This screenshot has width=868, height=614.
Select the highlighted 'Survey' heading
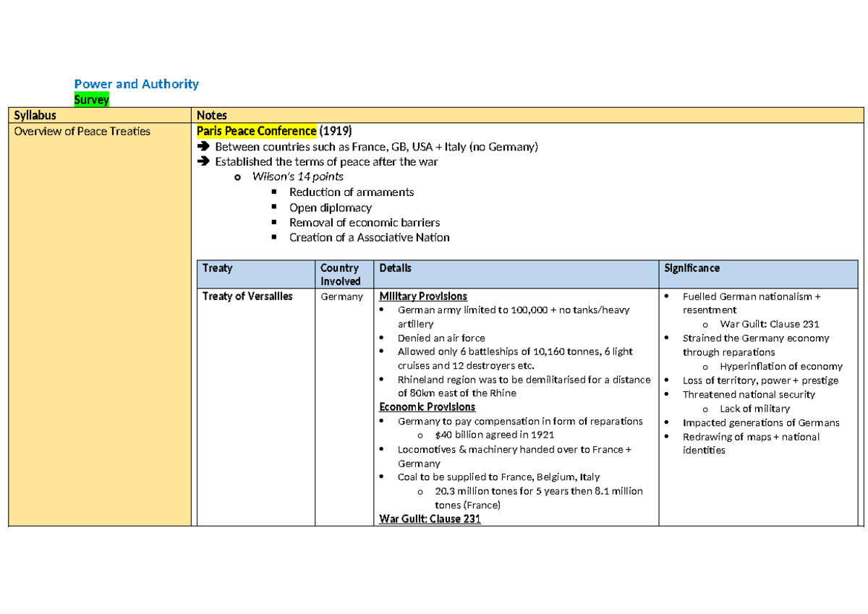pyautogui.click(x=92, y=100)
